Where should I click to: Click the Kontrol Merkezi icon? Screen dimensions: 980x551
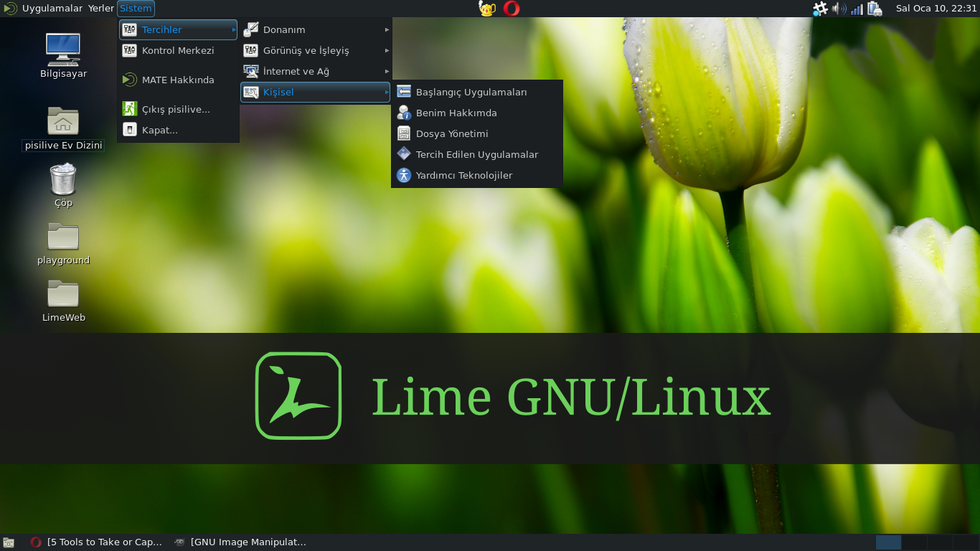[x=129, y=50]
